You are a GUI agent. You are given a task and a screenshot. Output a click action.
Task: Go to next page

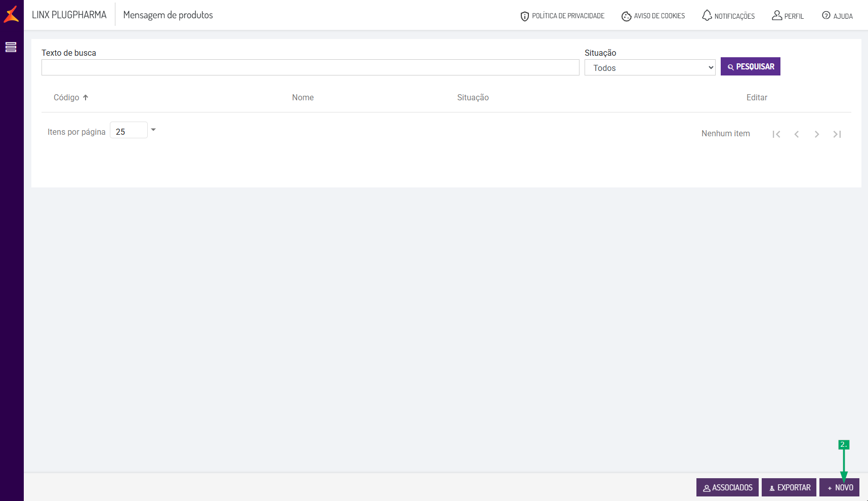coord(817,134)
